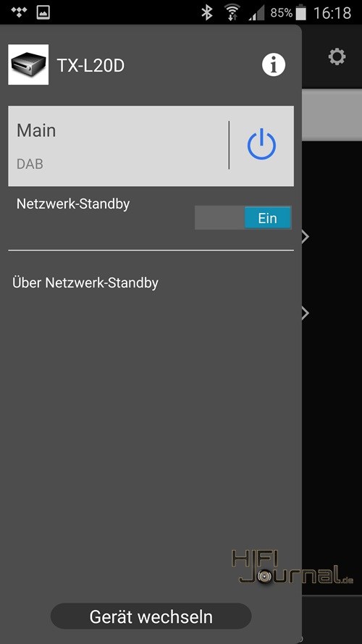362x644 pixels.
Task: Switch off the Netzwerk-Standby 'Ein' toggle
Action: [268, 217]
